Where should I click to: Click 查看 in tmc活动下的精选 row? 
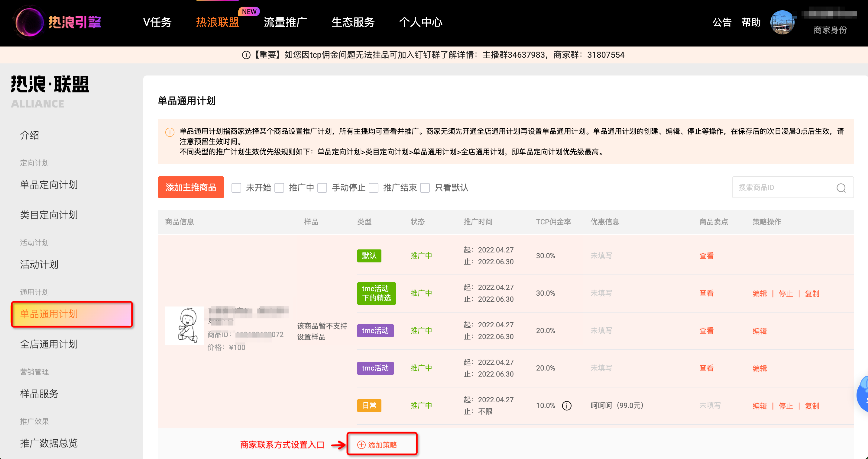pyautogui.click(x=706, y=293)
